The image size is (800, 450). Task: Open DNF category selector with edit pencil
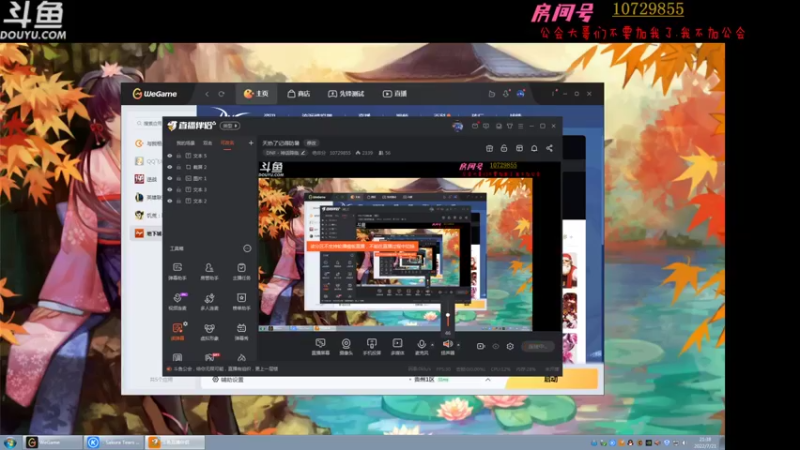[286, 153]
